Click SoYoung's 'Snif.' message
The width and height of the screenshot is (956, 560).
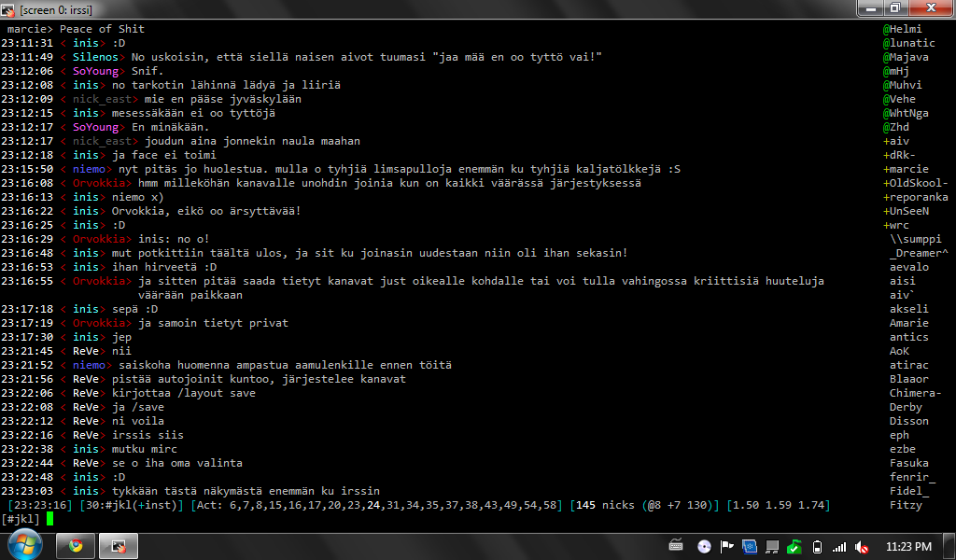[x=148, y=71]
